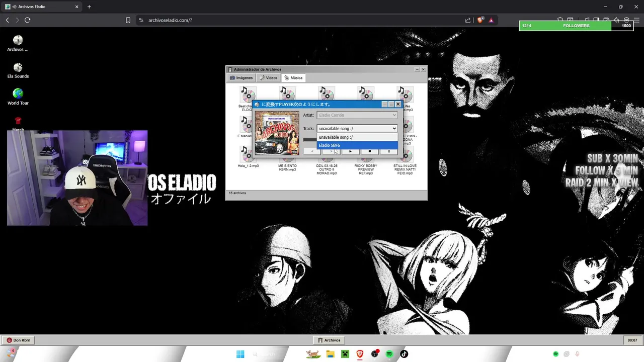Click Brave browser taskbar icon
This screenshot has height=362, width=644.
point(360,354)
